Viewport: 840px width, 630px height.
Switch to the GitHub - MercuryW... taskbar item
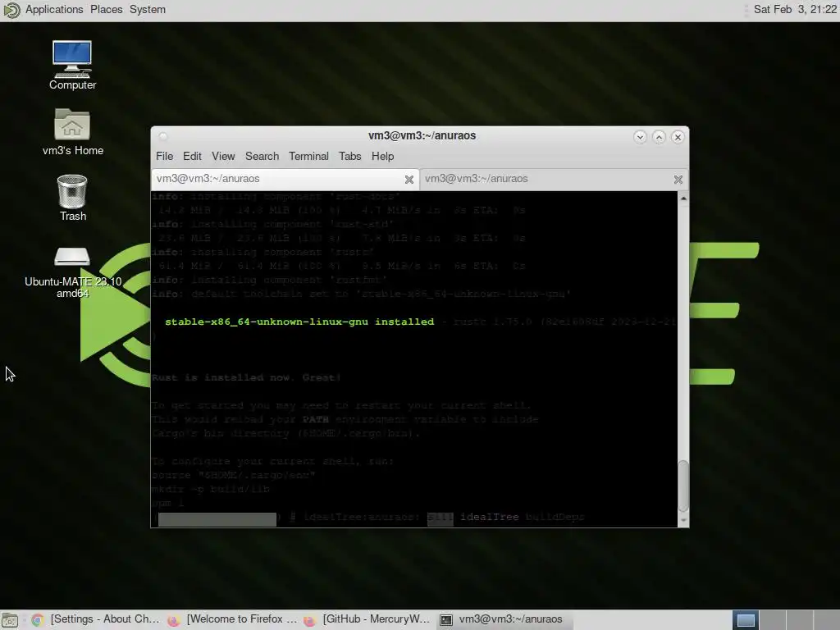367,619
